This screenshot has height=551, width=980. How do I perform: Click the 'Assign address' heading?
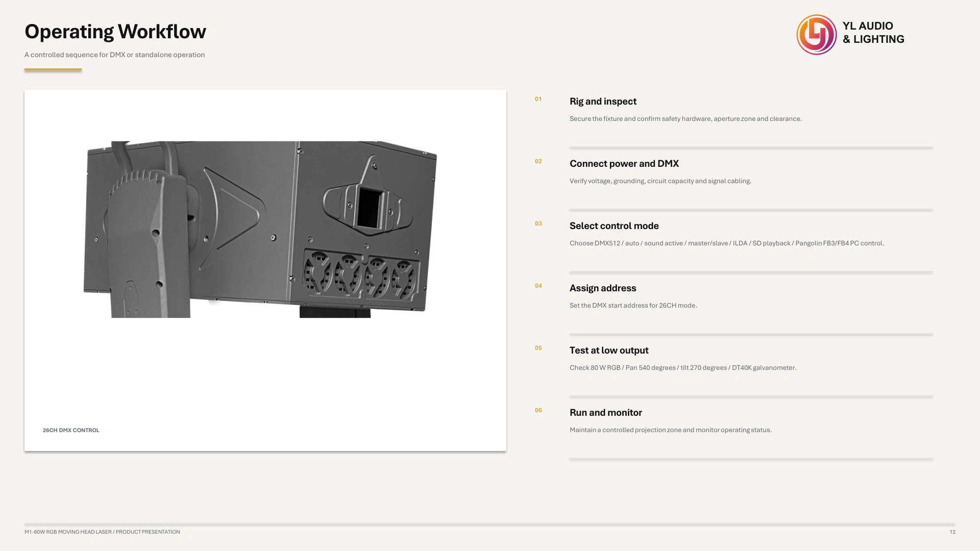click(603, 288)
